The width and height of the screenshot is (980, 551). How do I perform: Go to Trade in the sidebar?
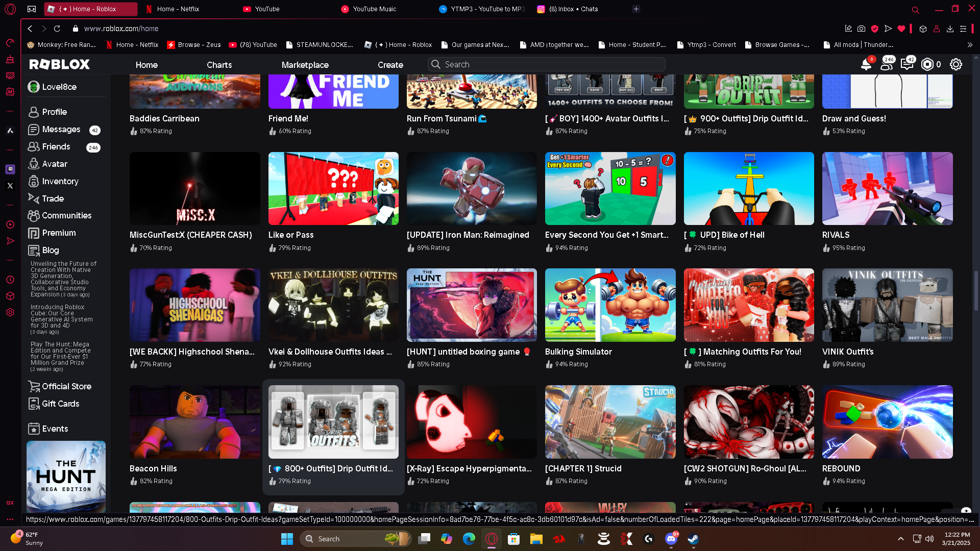click(x=53, y=198)
